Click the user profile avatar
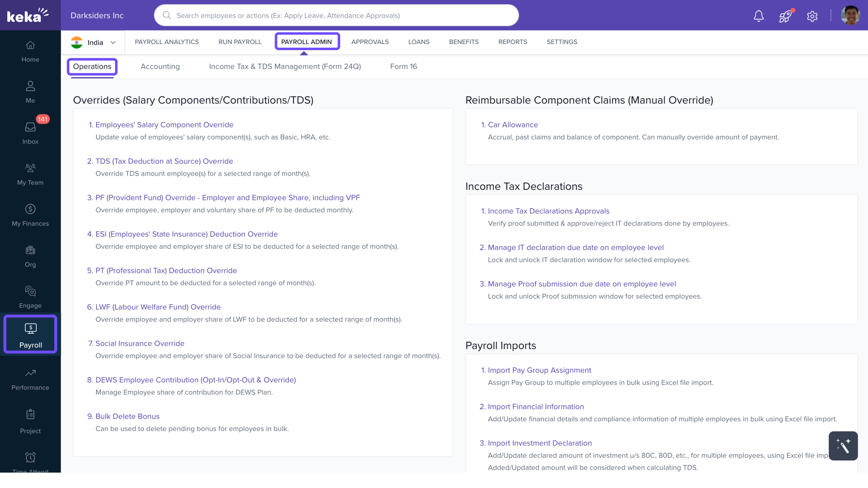 click(x=850, y=15)
